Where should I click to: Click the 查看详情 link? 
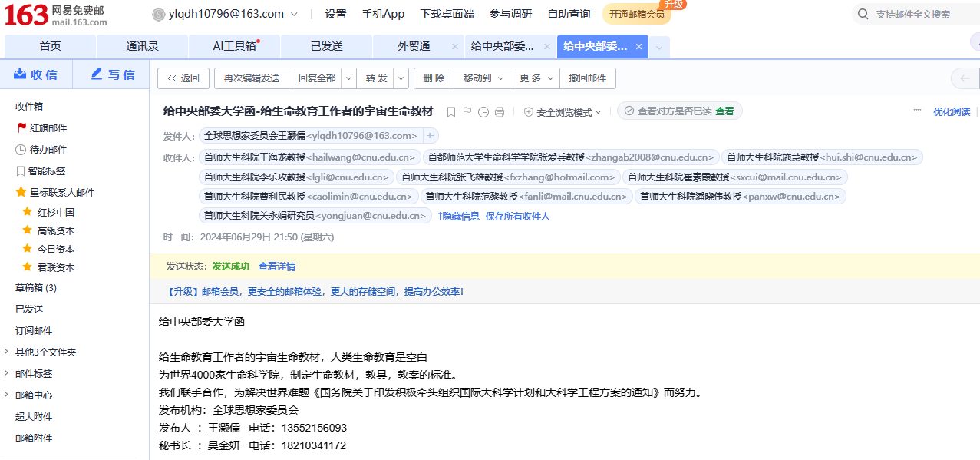pyautogui.click(x=277, y=266)
